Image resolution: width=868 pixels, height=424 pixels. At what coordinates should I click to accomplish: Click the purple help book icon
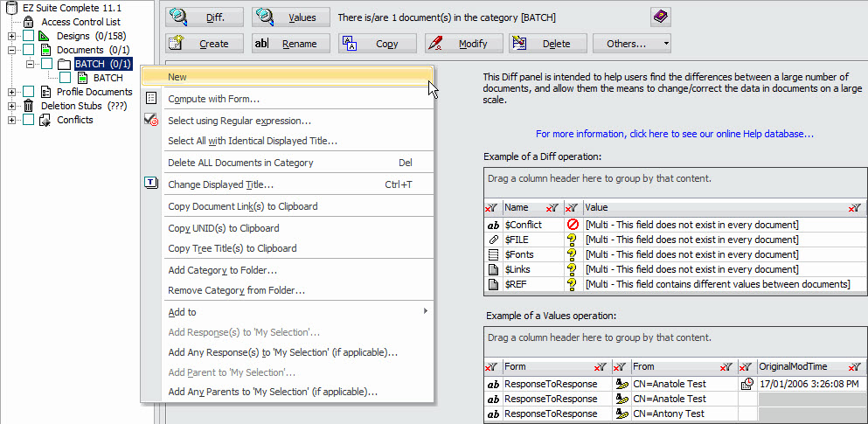(661, 17)
